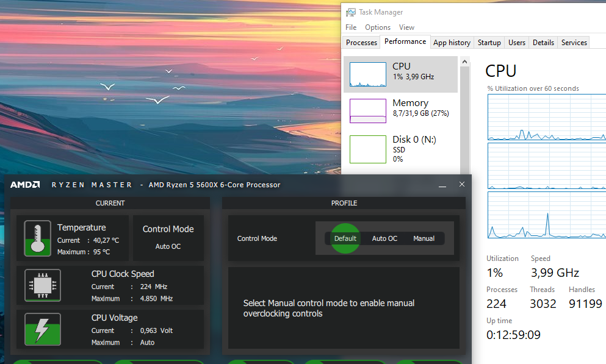Click the Memory mini graph thumbnail
606x364 pixels.
(368, 111)
